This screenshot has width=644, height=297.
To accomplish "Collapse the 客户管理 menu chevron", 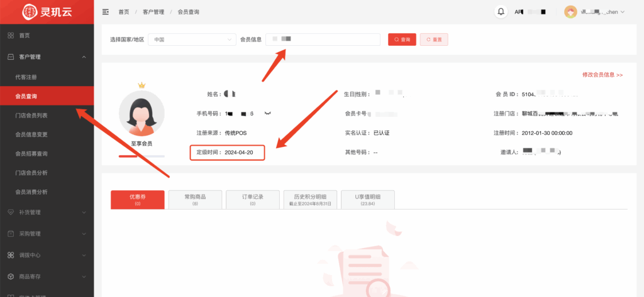I will pyautogui.click(x=84, y=57).
